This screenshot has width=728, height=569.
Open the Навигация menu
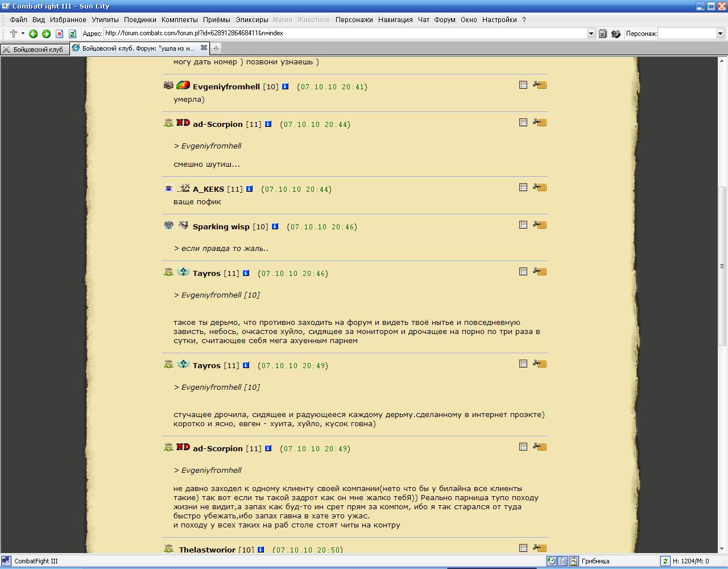coord(395,19)
